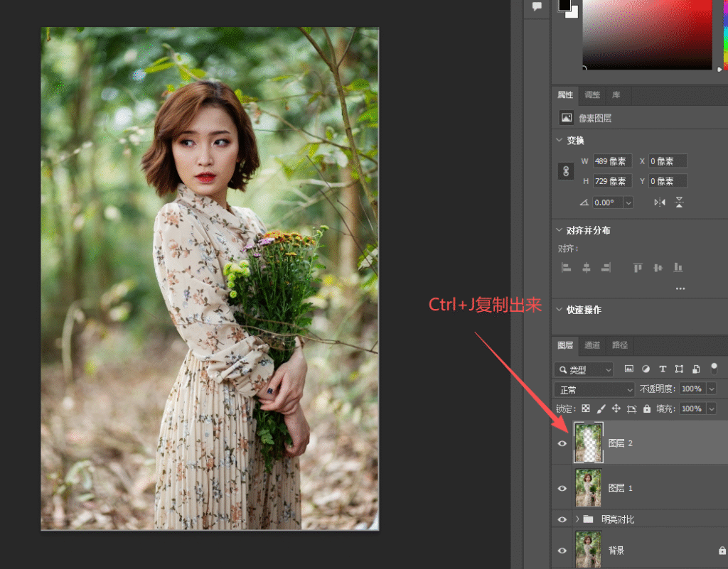Lock layer position

616,408
